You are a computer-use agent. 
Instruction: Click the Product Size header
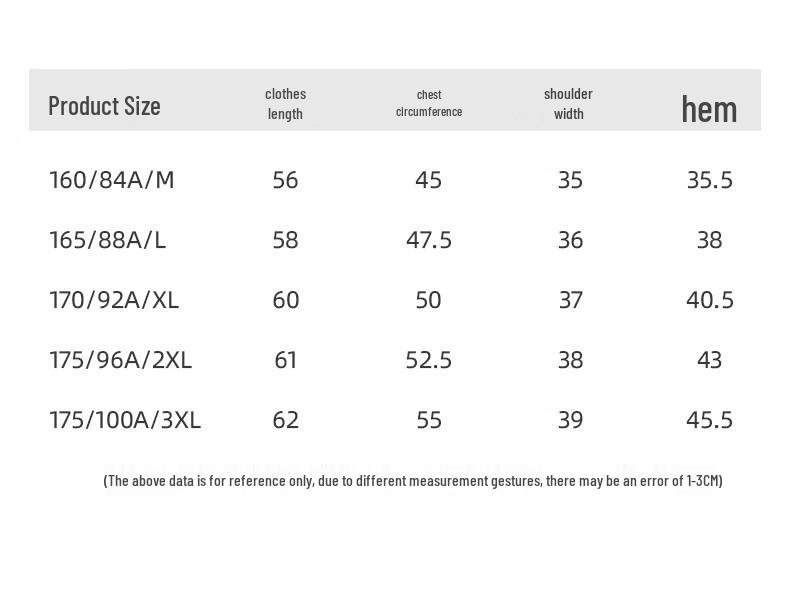[x=104, y=105]
